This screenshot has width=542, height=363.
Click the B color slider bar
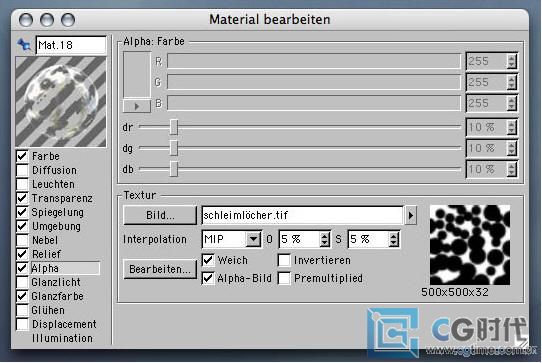pyautogui.click(x=314, y=103)
